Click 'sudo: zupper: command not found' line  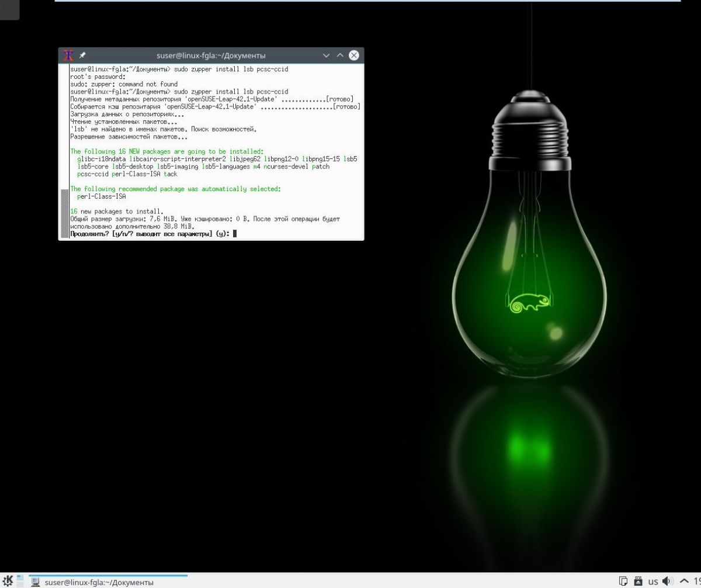pos(124,84)
